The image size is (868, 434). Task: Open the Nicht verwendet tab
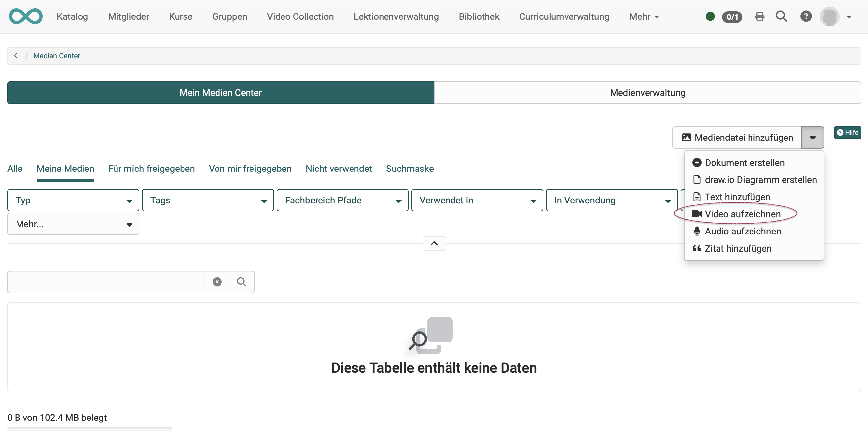tap(338, 169)
